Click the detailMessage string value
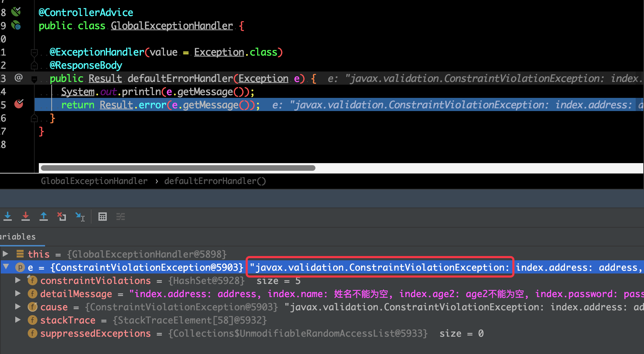Image resolution: width=644 pixels, height=354 pixels. (x=386, y=294)
